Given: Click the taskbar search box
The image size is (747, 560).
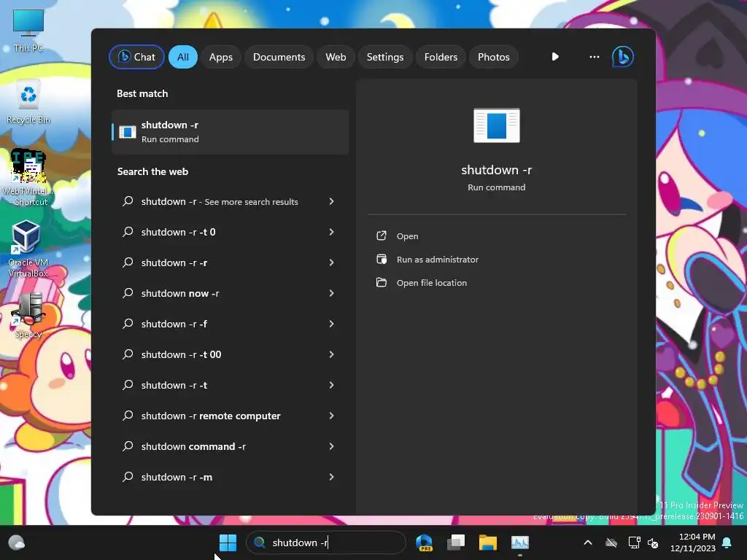Looking at the screenshot, I should coord(326,542).
